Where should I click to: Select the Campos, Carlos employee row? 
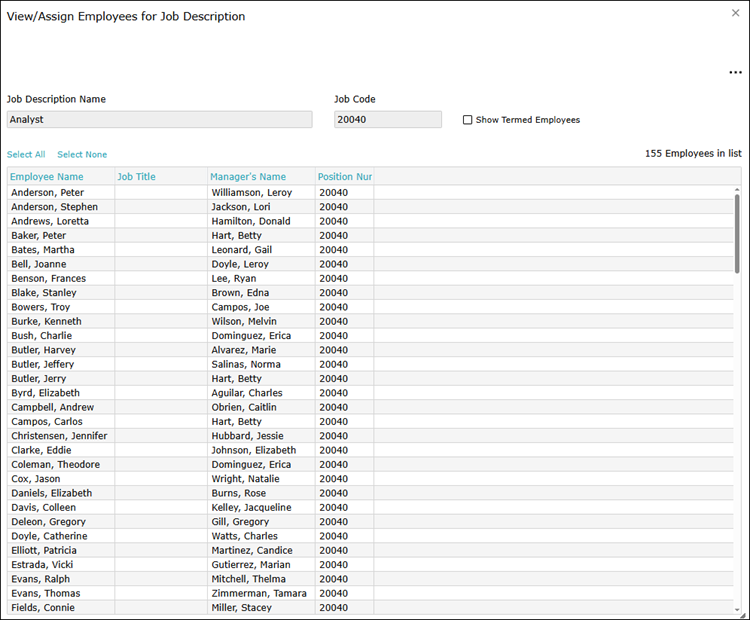coord(47,422)
